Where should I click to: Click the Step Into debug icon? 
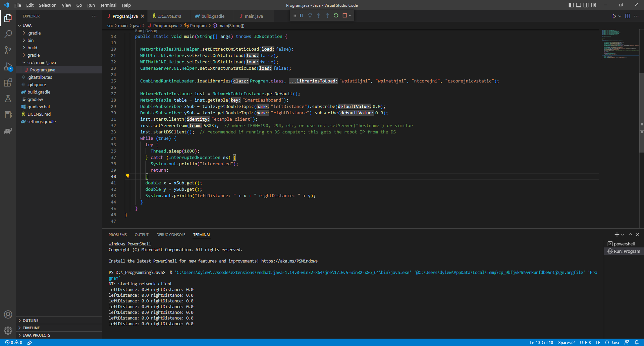[x=319, y=15]
